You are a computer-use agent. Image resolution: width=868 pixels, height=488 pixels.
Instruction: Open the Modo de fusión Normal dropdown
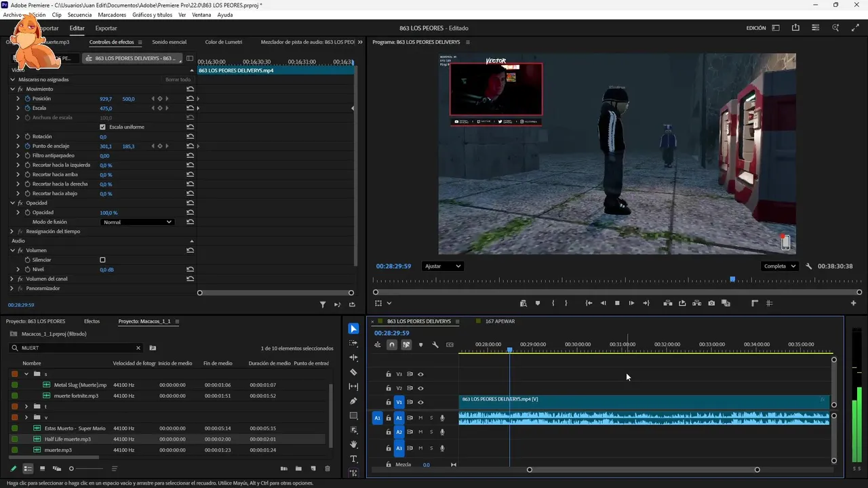137,222
